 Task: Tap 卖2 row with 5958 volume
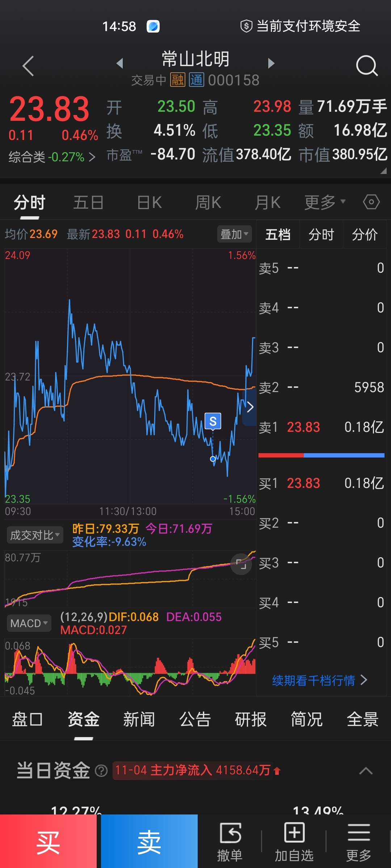click(x=321, y=387)
